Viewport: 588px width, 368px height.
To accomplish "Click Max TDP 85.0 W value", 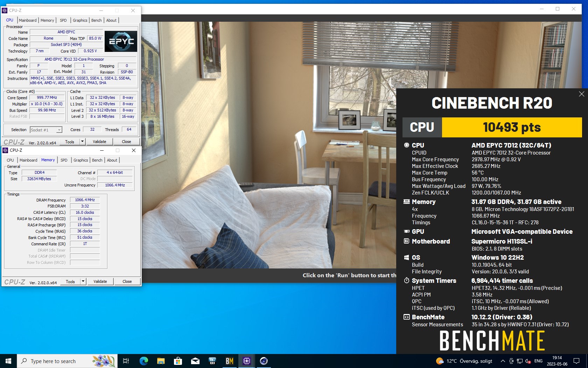I will click(x=95, y=39).
